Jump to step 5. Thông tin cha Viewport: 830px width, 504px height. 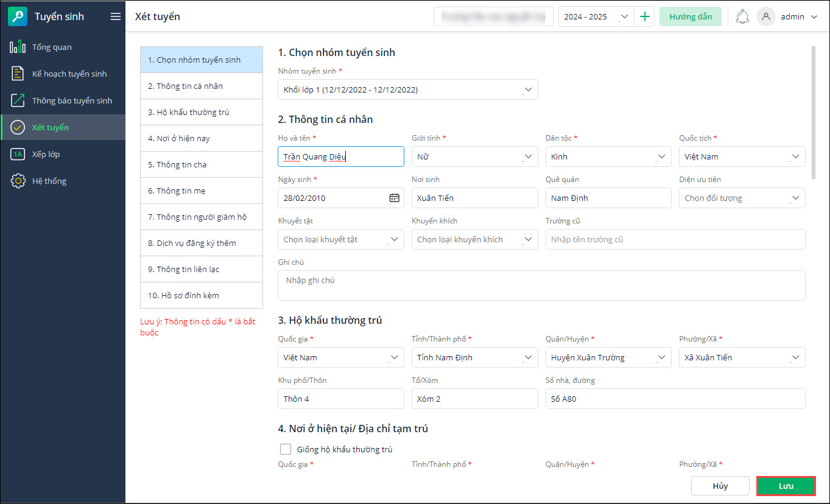(x=202, y=164)
